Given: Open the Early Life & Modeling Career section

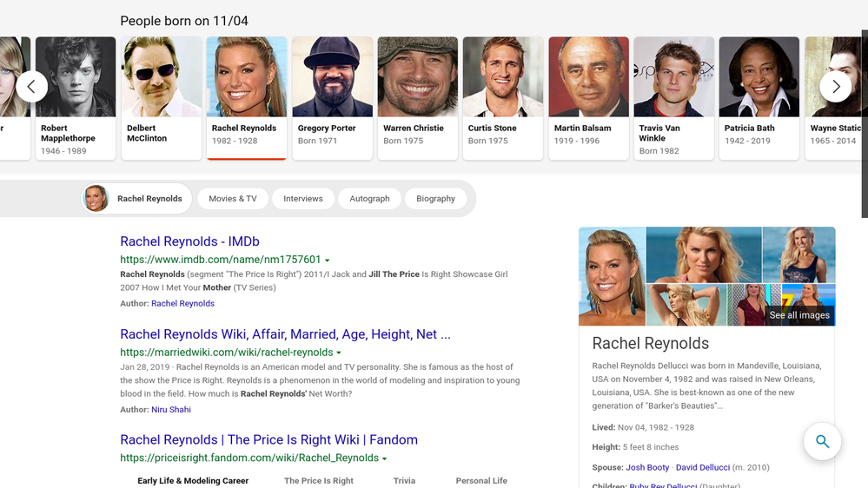Looking at the screenshot, I should click(x=193, y=481).
